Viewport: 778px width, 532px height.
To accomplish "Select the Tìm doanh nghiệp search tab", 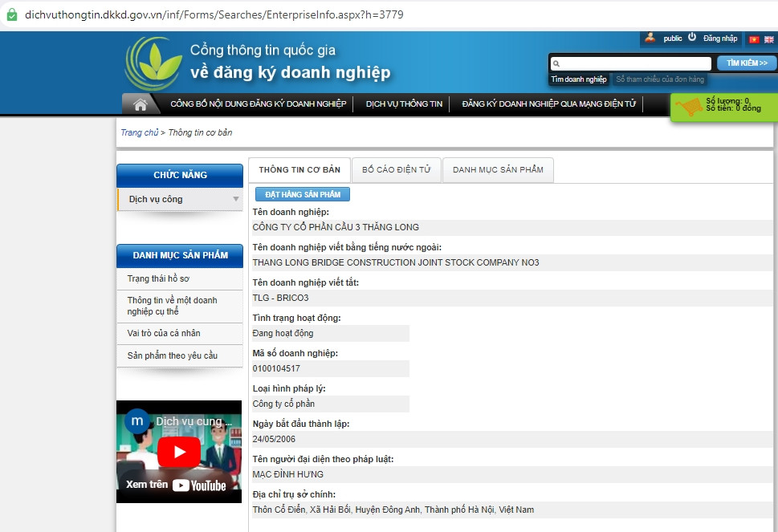I will pyautogui.click(x=579, y=79).
